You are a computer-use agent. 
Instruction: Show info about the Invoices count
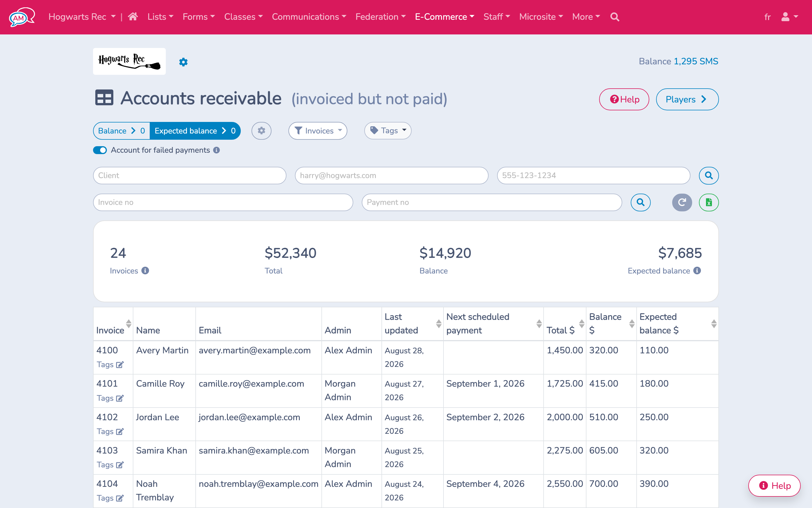[x=145, y=271]
